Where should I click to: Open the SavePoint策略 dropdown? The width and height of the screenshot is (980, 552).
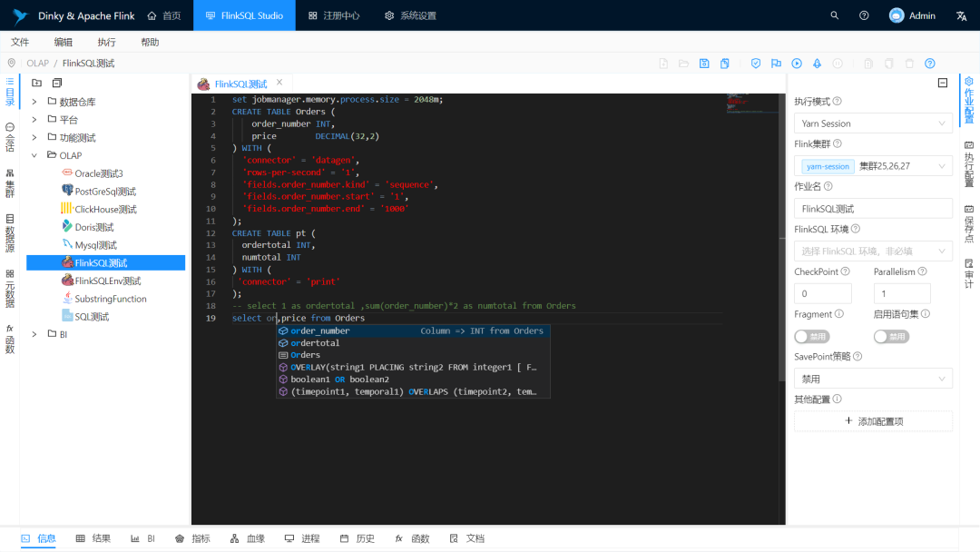coord(873,379)
